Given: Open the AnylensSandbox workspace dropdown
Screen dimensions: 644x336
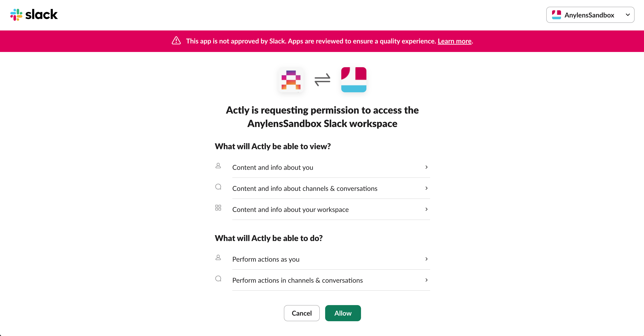Looking at the screenshot, I should 590,15.
